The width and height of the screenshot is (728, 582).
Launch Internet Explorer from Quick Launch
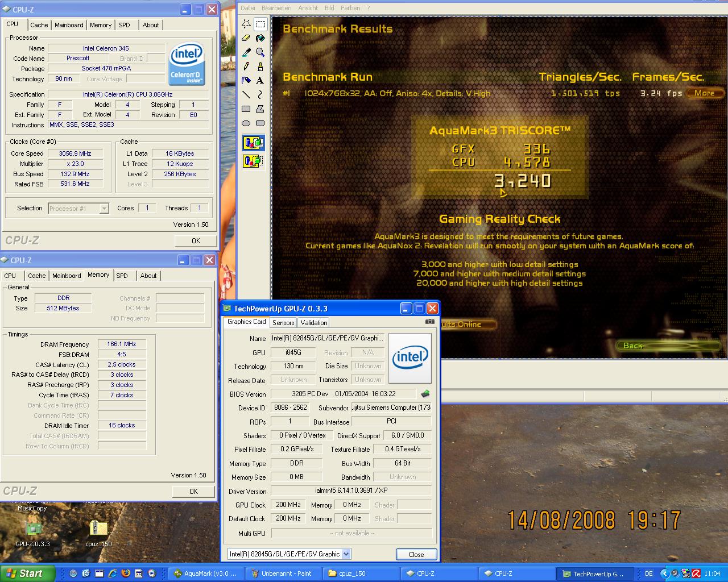click(112, 573)
